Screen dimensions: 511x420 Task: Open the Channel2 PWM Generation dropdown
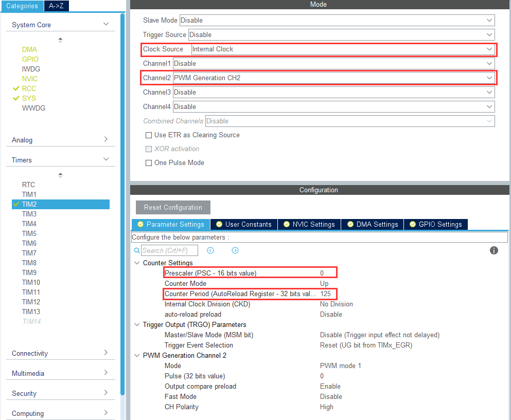point(333,78)
